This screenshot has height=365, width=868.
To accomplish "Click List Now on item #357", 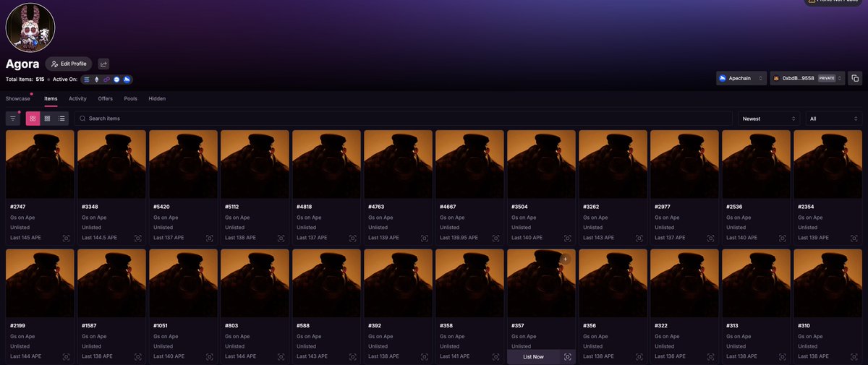I will click(532, 357).
